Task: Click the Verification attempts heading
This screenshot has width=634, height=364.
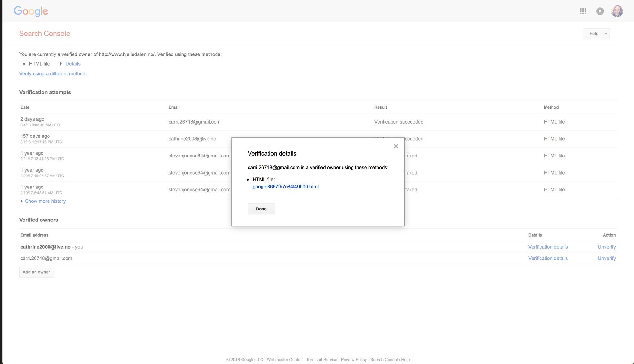Action: point(45,92)
